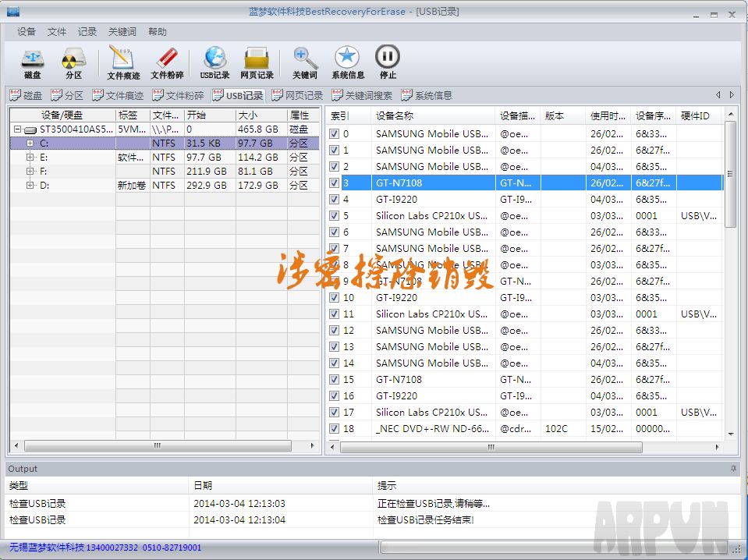Switch to the 关键词搜索 tab
The height and width of the screenshot is (560, 748).
[x=362, y=96]
